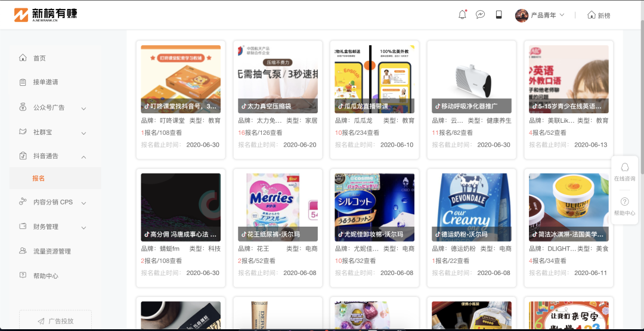Click the 社群宝 sidebar icon

23,132
